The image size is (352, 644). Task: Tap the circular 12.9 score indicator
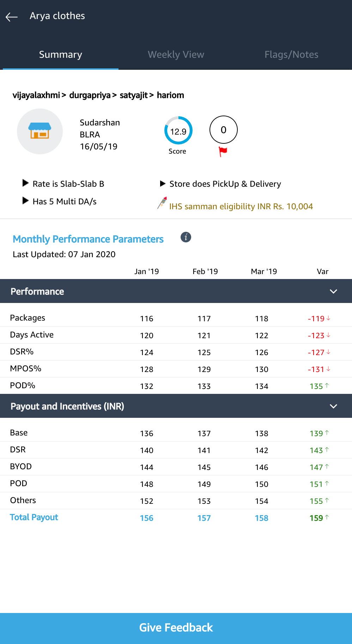178,131
